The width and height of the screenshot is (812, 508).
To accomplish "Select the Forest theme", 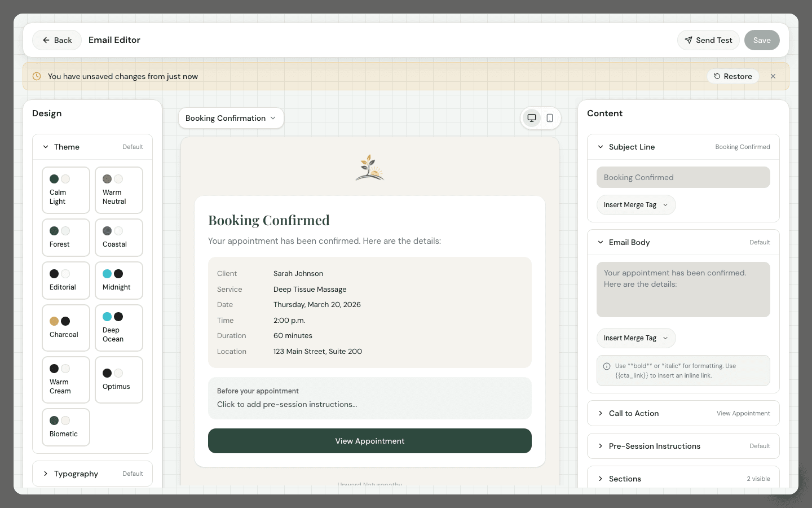I will (65, 238).
